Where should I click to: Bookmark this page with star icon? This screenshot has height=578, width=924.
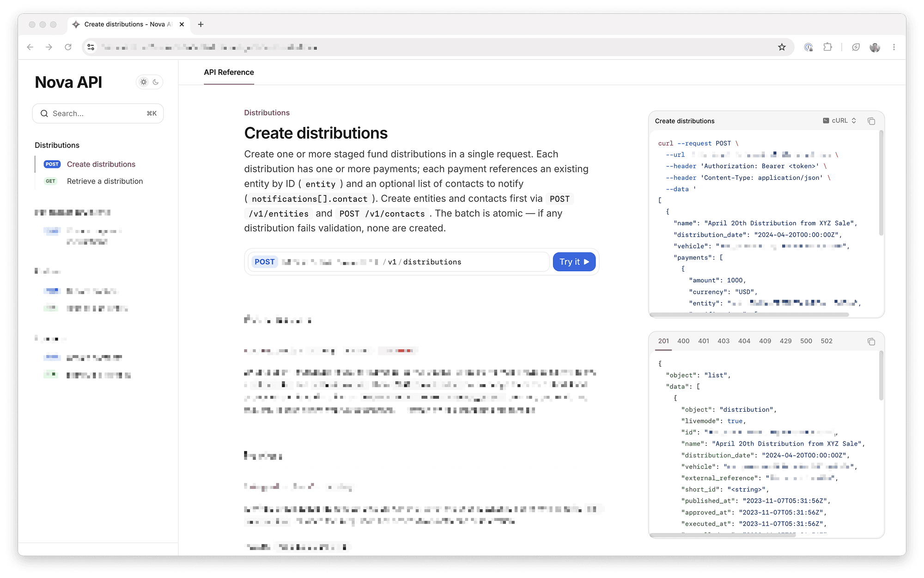(x=782, y=47)
